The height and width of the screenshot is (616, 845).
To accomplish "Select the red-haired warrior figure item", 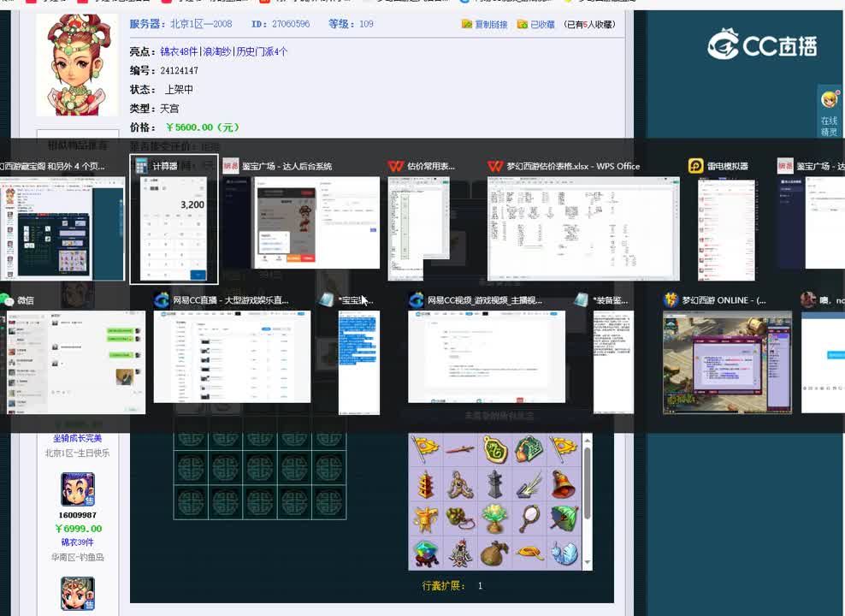I will pos(459,553).
